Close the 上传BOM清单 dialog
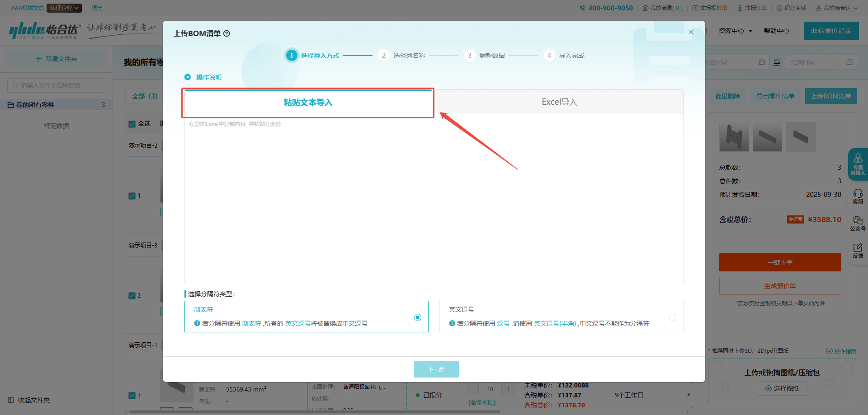Image resolution: width=868 pixels, height=415 pixels. pos(690,32)
